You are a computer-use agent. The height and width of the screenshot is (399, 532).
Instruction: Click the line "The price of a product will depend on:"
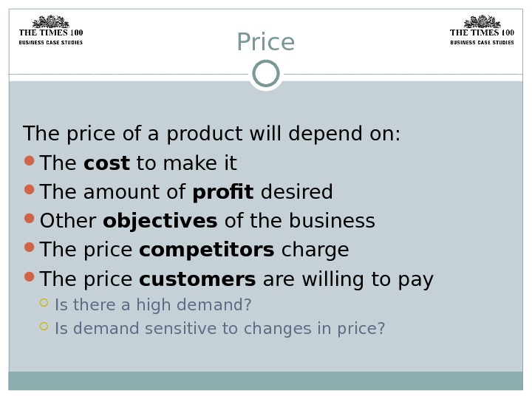click(x=211, y=134)
